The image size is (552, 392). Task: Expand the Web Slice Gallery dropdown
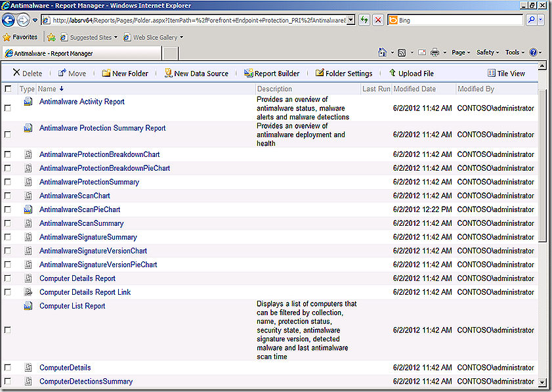click(x=182, y=37)
